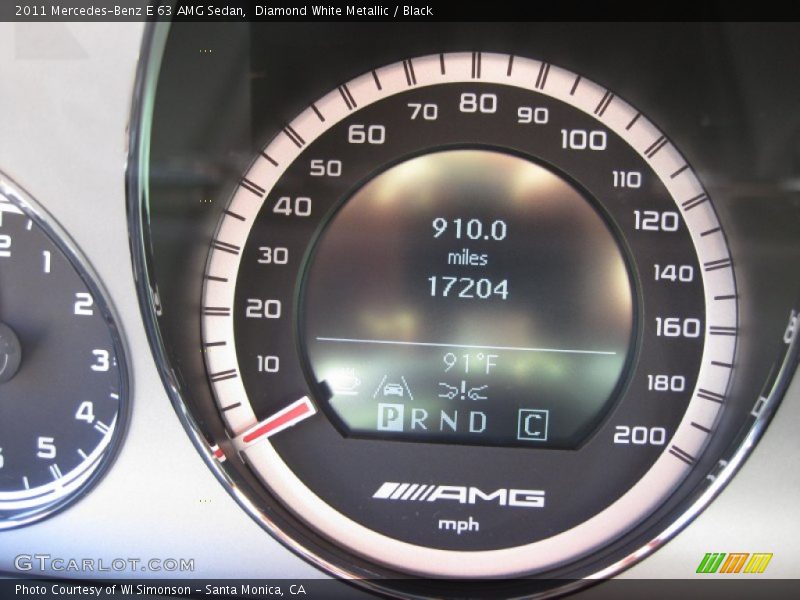Screen dimensions: 800x600
Task: Click the 90 mark on the speedometer
Action: point(533,115)
